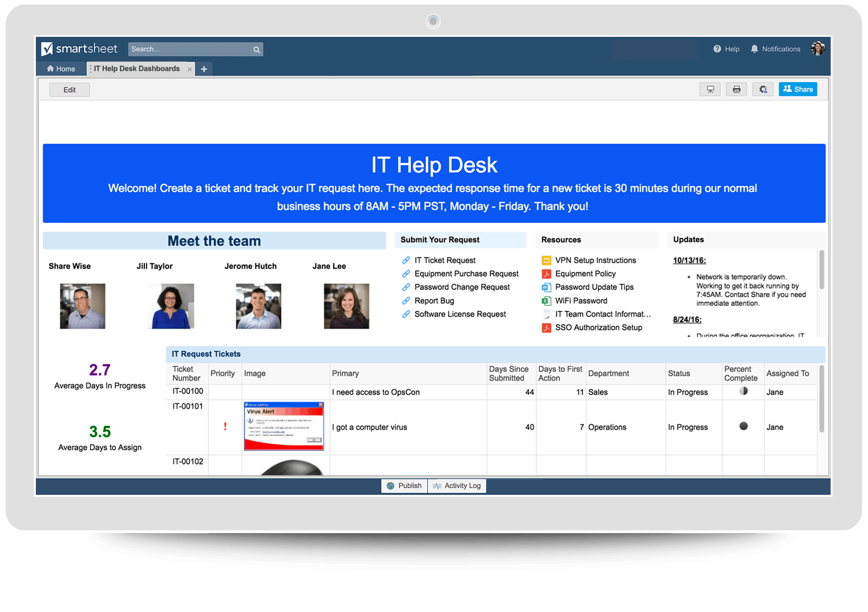Open the VPN Setup Instructions resource

pyautogui.click(x=595, y=260)
